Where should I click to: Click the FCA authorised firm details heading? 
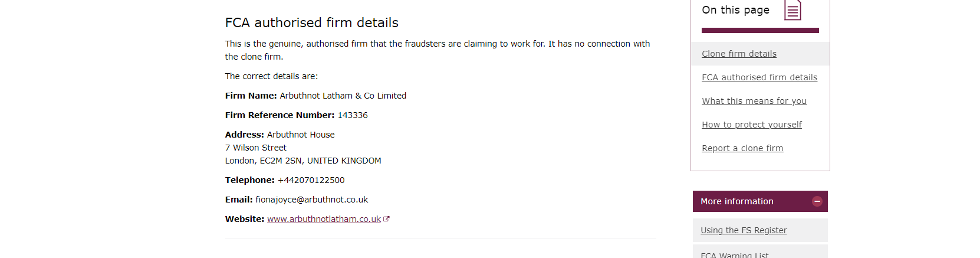(311, 22)
